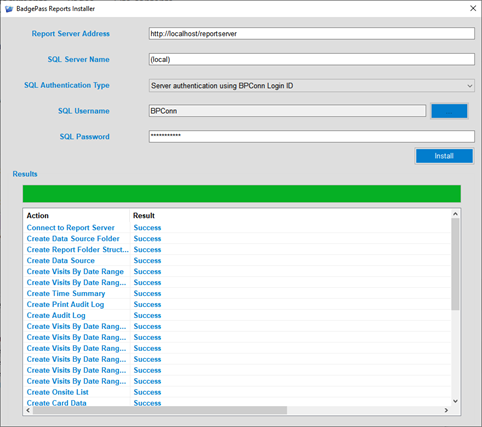This screenshot has width=482, height=427.
Task: Click the results list scroll down arrow
Action: (x=455, y=401)
